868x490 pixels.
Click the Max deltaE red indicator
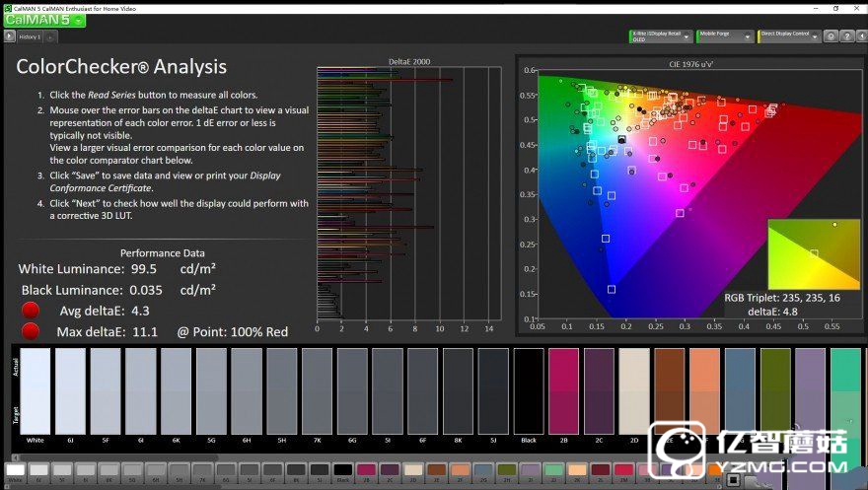point(31,331)
